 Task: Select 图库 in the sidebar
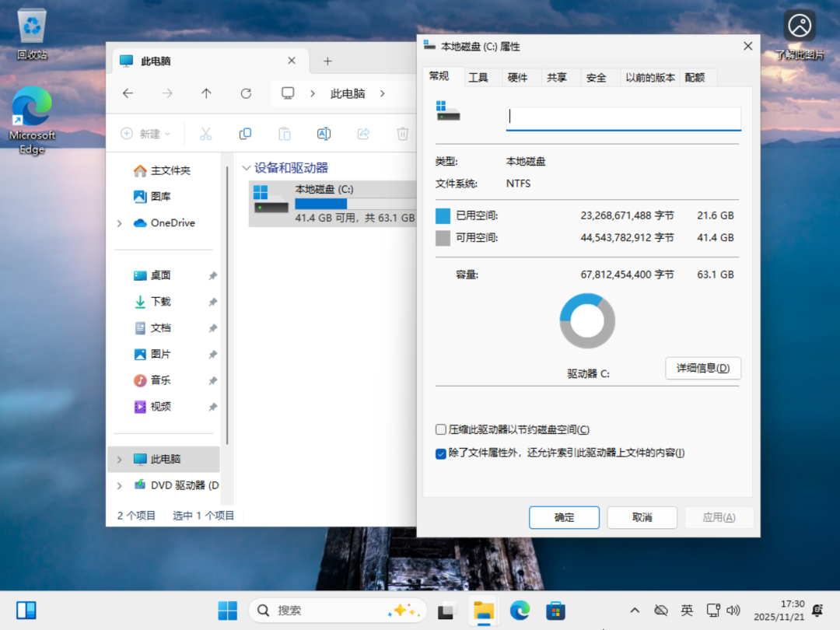coord(163,197)
